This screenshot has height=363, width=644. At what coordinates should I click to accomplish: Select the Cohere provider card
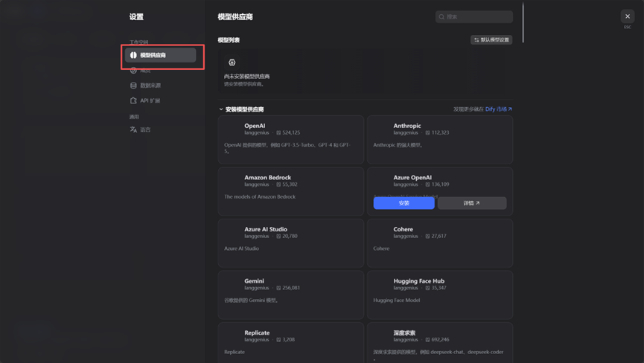click(440, 242)
